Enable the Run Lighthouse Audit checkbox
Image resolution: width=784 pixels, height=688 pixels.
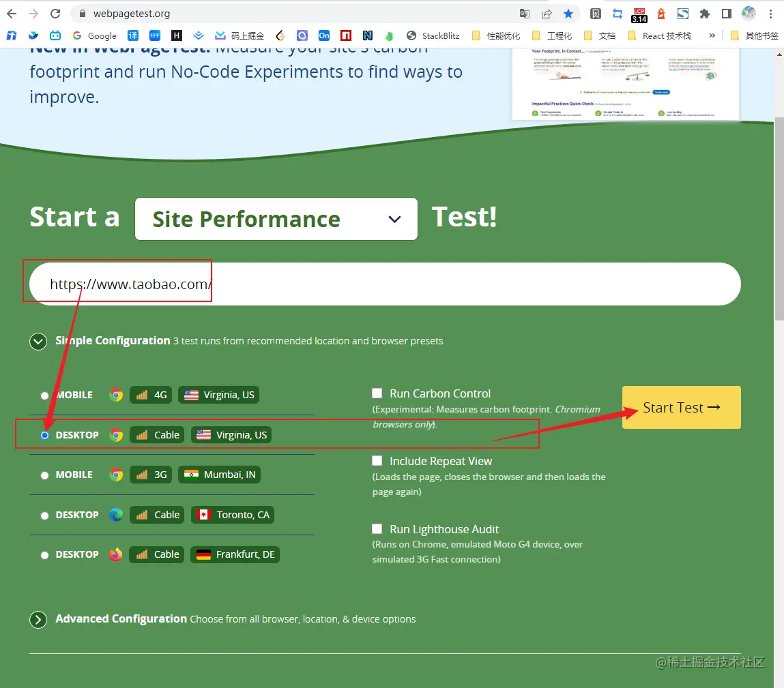tap(377, 528)
